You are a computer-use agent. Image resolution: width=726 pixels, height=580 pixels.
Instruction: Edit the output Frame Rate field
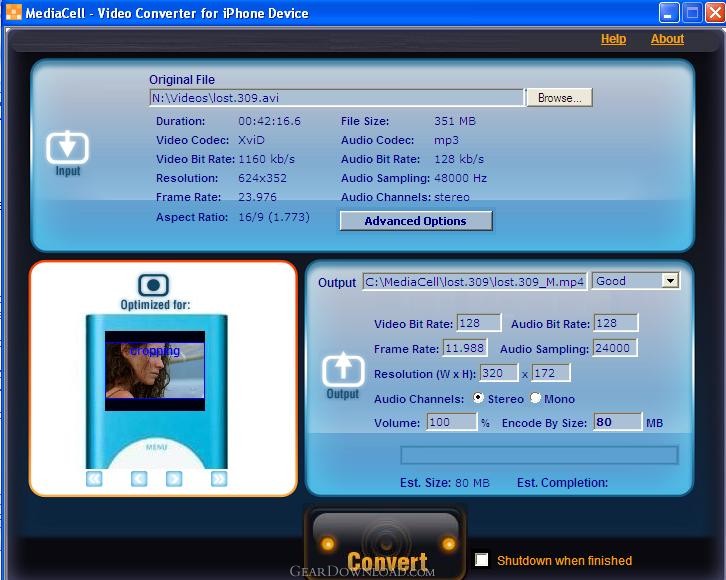(x=465, y=348)
